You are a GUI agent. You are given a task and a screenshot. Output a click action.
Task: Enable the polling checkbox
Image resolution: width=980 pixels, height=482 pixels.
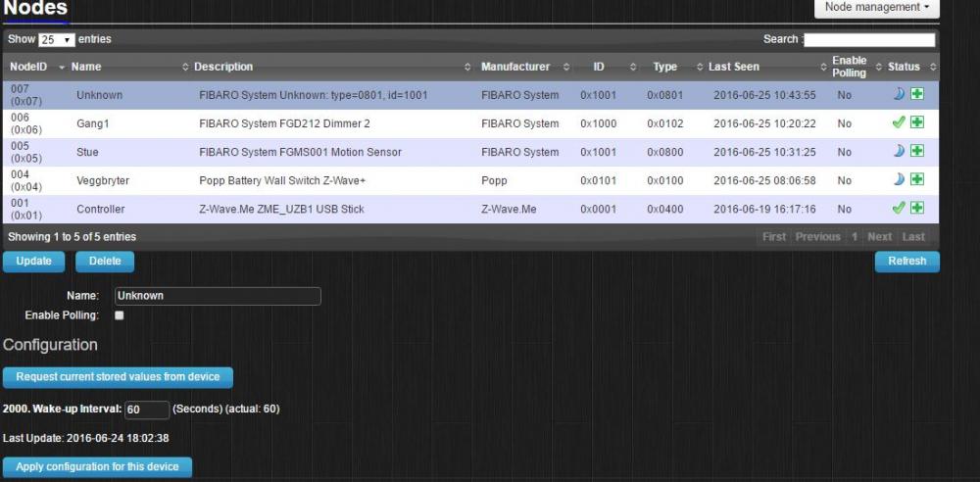pos(120,315)
